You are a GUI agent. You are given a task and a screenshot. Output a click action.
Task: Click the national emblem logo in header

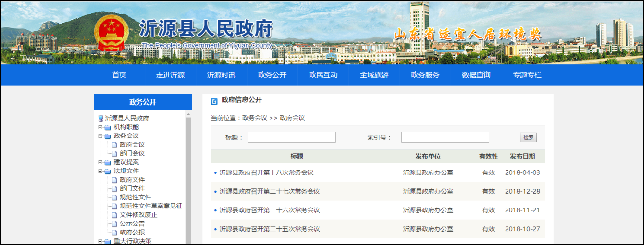(111, 33)
